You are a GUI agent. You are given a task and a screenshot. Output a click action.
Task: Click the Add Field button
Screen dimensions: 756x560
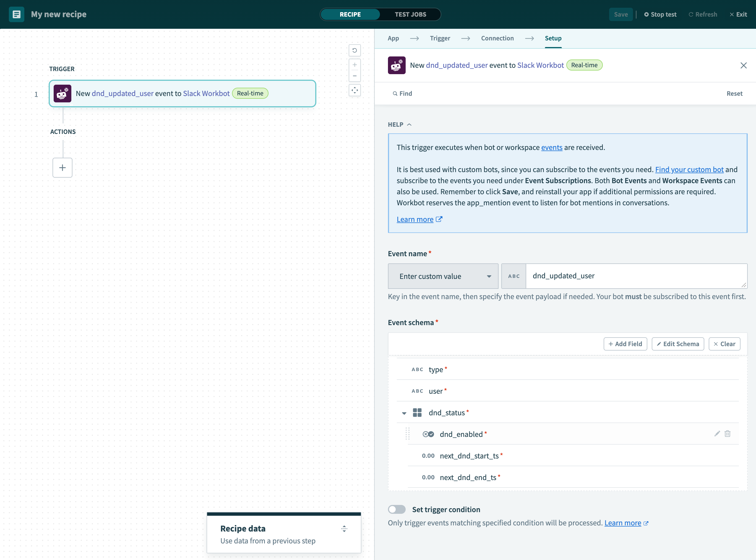point(625,344)
